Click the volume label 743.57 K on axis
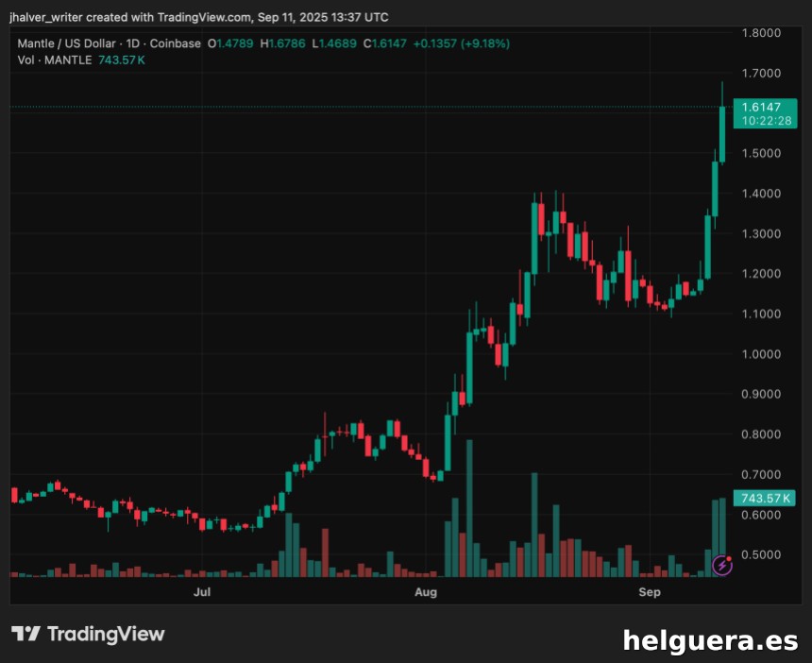Screen dimensions: 812x663 [x=765, y=499]
